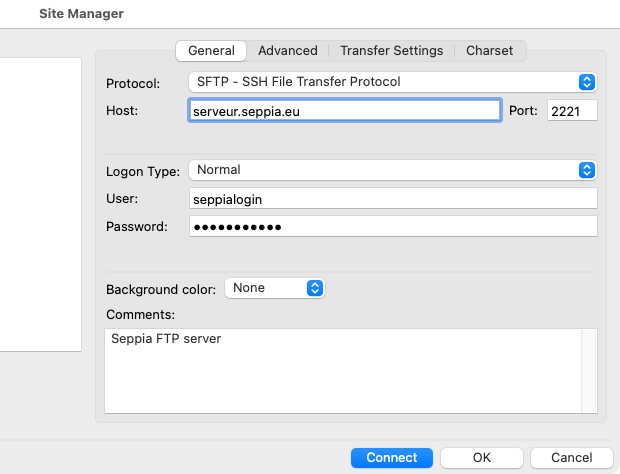Click inside the Comments text area
This screenshot has height=474, width=620.
tap(342, 370)
